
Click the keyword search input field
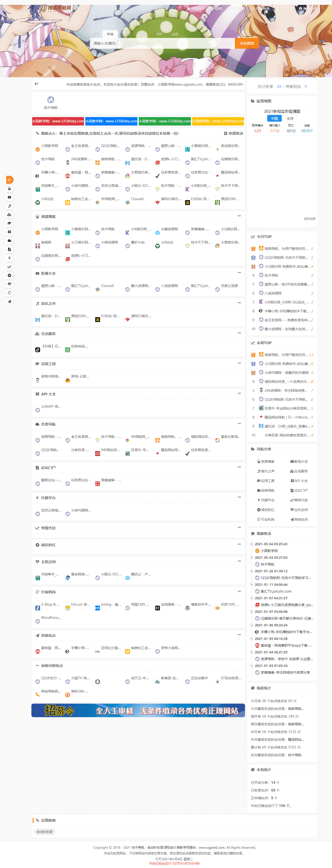[x=162, y=43]
